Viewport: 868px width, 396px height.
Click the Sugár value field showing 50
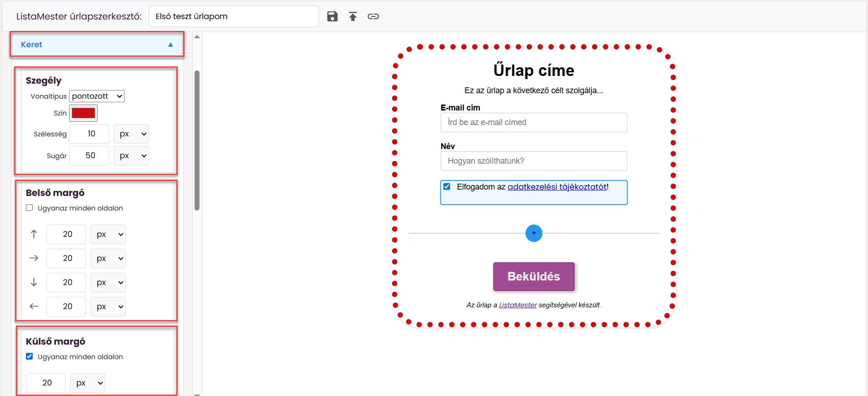point(89,155)
